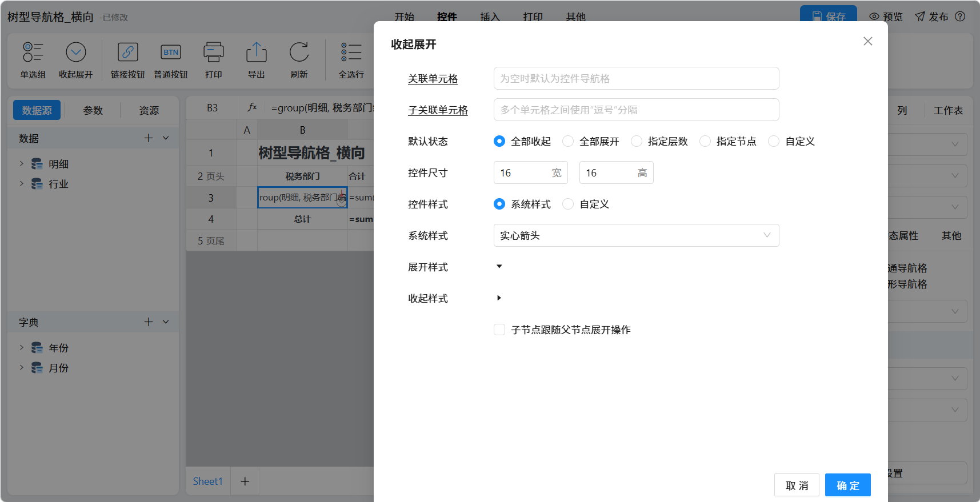The image size is (980, 502).
Task: Click the 子关联单元格 link label
Action: pos(438,110)
